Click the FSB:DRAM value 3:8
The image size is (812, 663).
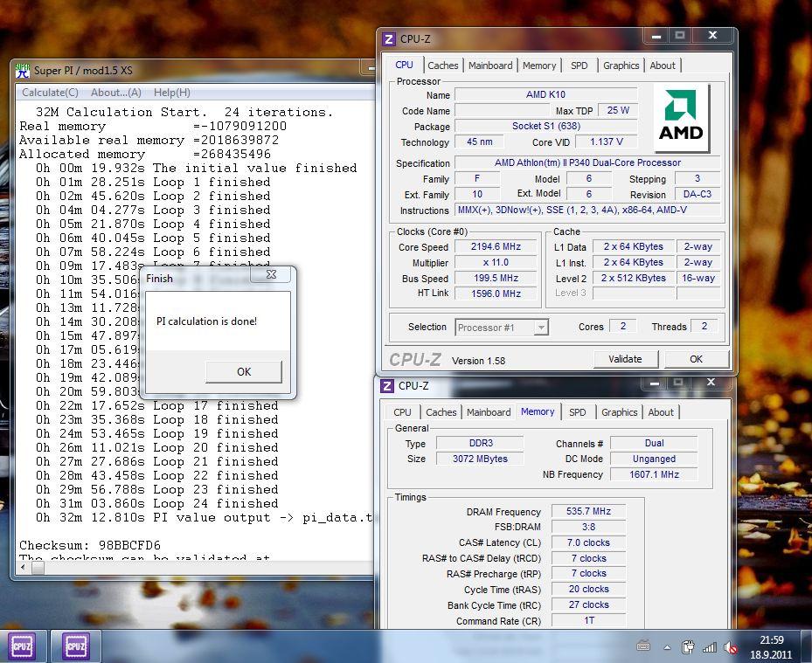(x=588, y=527)
